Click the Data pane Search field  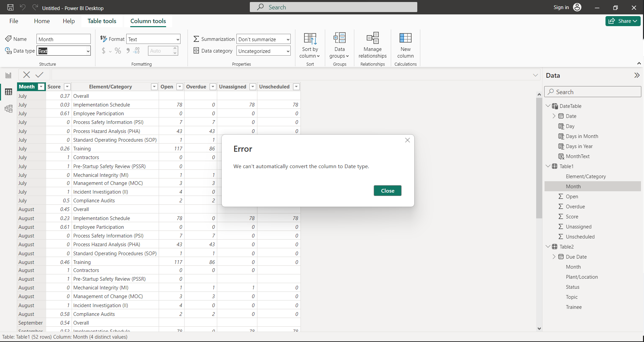click(x=592, y=92)
